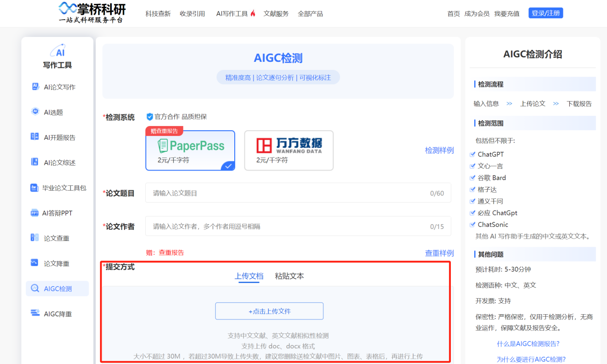Image resolution: width=607 pixels, height=364 pixels.
Task: Toggle the 格子达 checkbox
Action: pyautogui.click(x=472, y=189)
